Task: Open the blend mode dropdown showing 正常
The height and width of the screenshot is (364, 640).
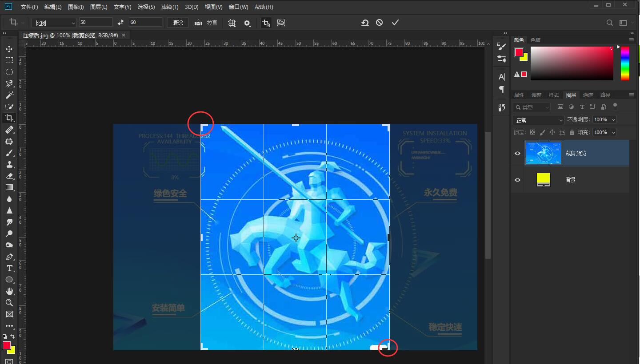Action: (x=538, y=120)
